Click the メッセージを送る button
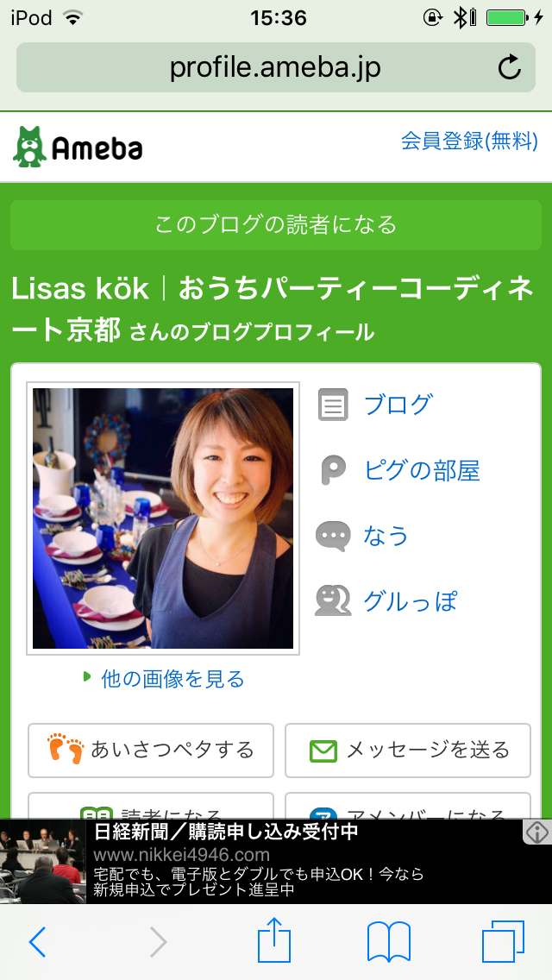This screenshot has height=980, width=552. (408, 750)
